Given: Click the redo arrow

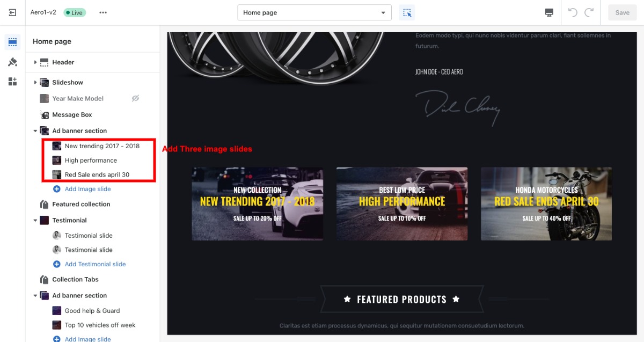Looking at the screenshot, I should pyautogui.click(x=589, y=12).
